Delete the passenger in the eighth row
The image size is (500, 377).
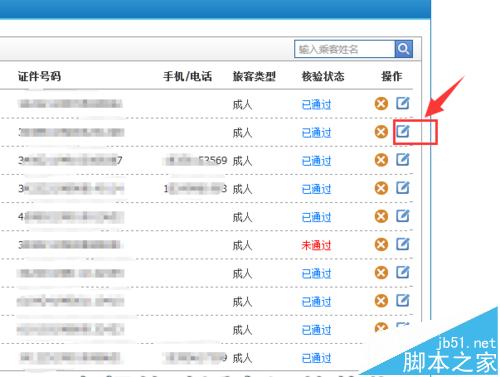point(381,301)
